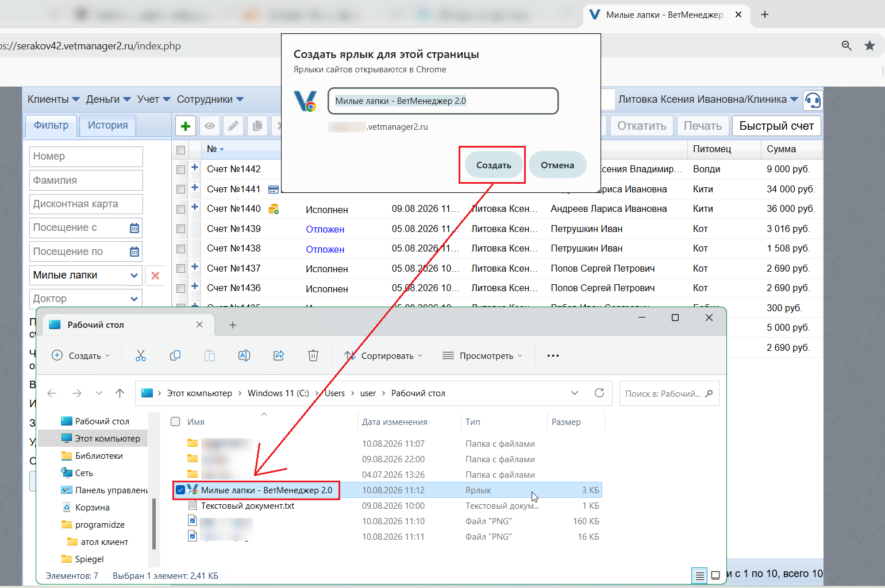
Task: Refresh the Explorer folder view
Action: tap(599, 393)
